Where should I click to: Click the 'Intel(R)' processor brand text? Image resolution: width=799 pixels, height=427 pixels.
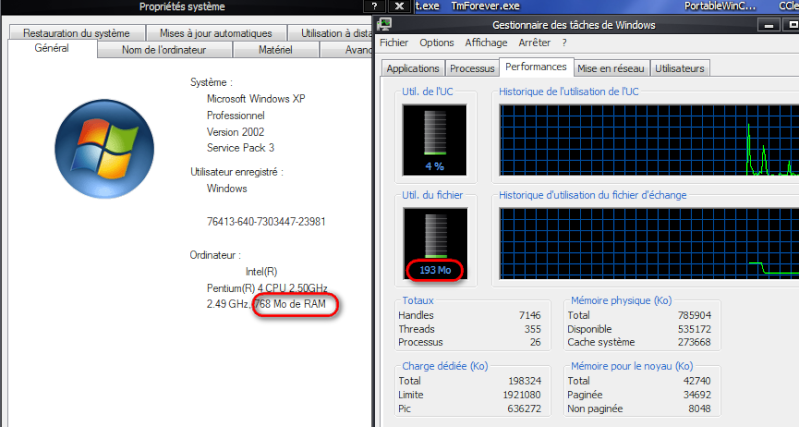[x=261, y=272]
